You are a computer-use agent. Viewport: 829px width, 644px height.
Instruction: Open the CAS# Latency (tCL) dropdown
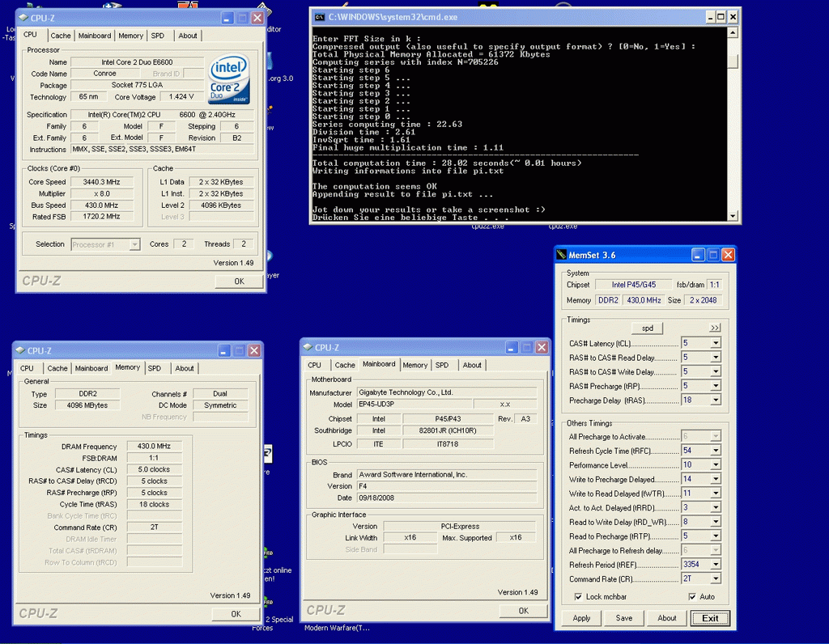716,343
